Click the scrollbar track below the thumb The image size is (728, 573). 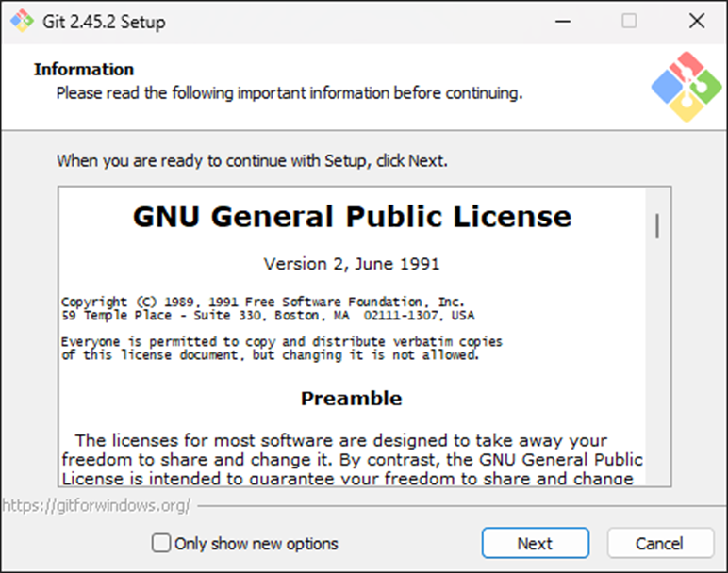(656, 377)
